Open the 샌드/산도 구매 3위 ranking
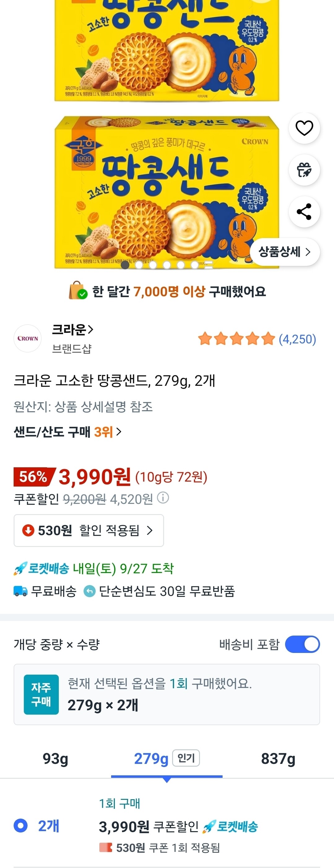 click(x=67, y=432)
